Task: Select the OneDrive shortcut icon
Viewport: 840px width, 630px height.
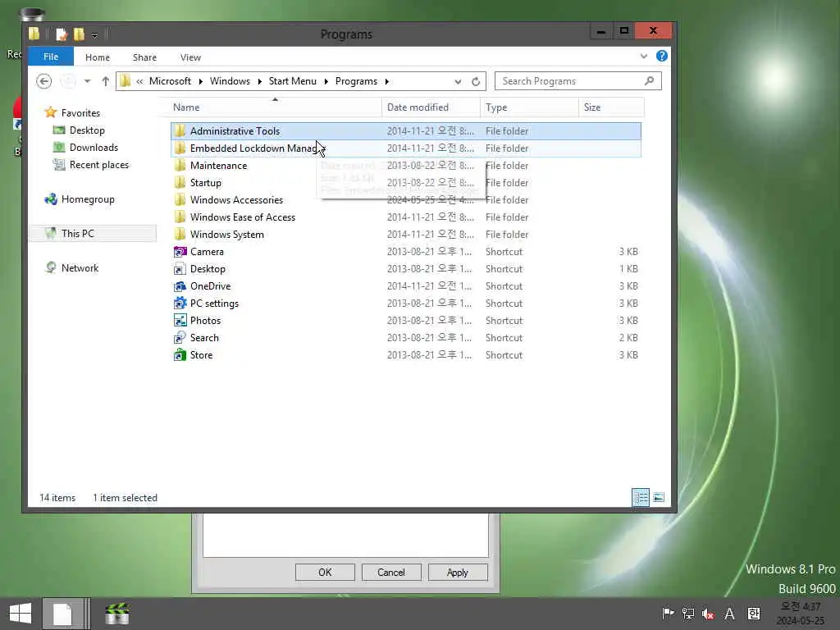Action: [180, 286]
